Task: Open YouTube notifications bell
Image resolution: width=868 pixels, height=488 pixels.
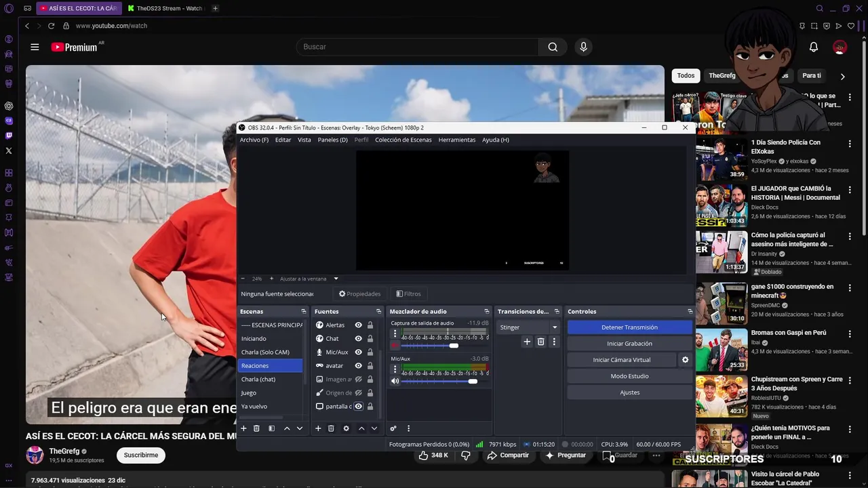Action: [x=814, y=47]
